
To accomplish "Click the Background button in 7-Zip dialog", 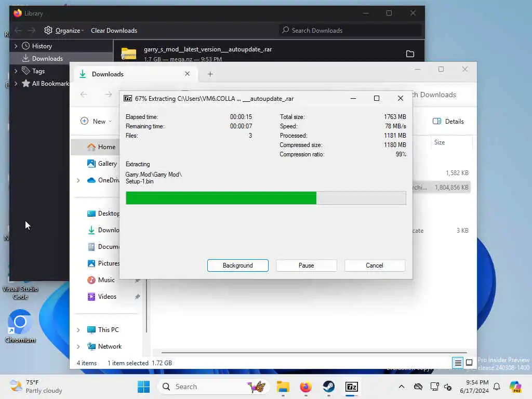I will (237, 265).
